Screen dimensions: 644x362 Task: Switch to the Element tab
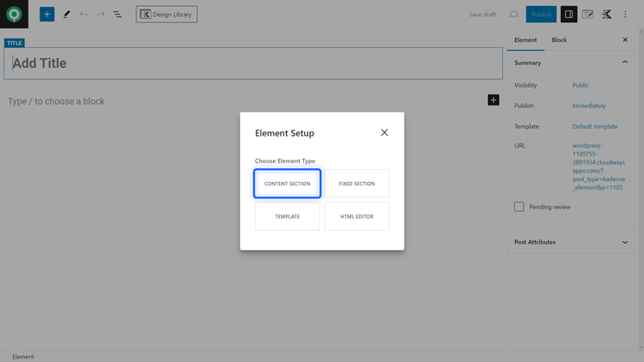click(526, 39)
